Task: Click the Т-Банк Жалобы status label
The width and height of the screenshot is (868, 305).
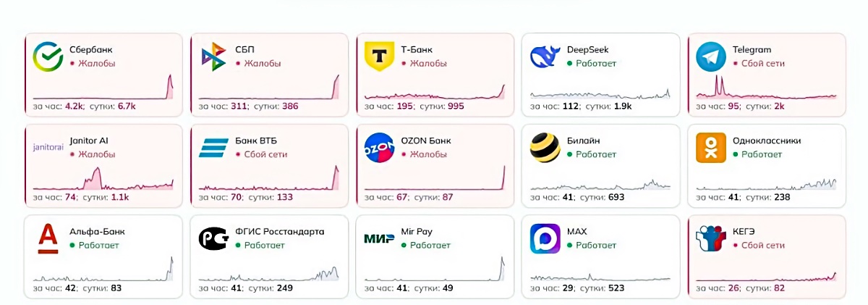Action: pyautogui.click(x=428, y=64)
